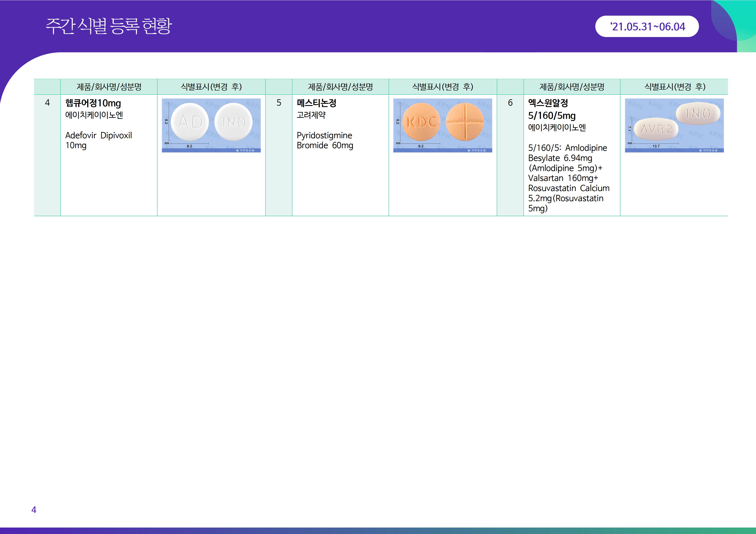Select product name 헵큐어정10mg
Image resolution: width=756 pixels, height=534 pixels.
pyautogui.click(x=93, y=103)
